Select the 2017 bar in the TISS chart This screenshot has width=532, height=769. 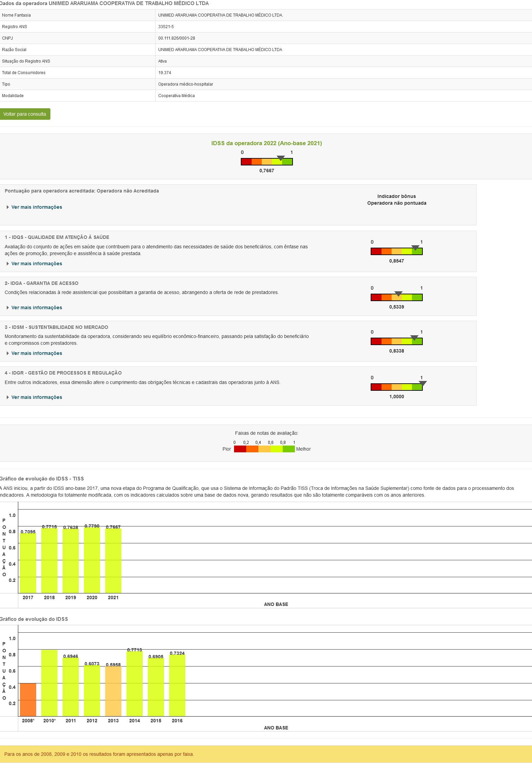click(28, 563)
